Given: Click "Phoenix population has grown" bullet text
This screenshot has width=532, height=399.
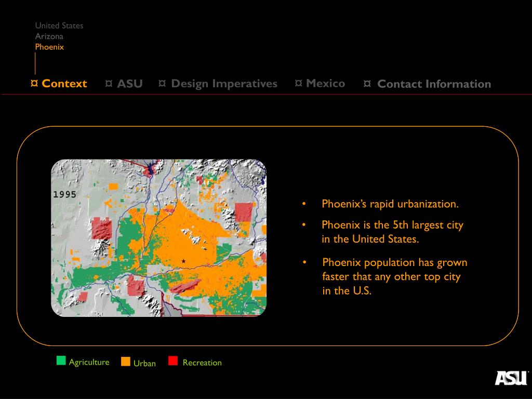Looking at the screenshot, I should (x=395, y=262).
